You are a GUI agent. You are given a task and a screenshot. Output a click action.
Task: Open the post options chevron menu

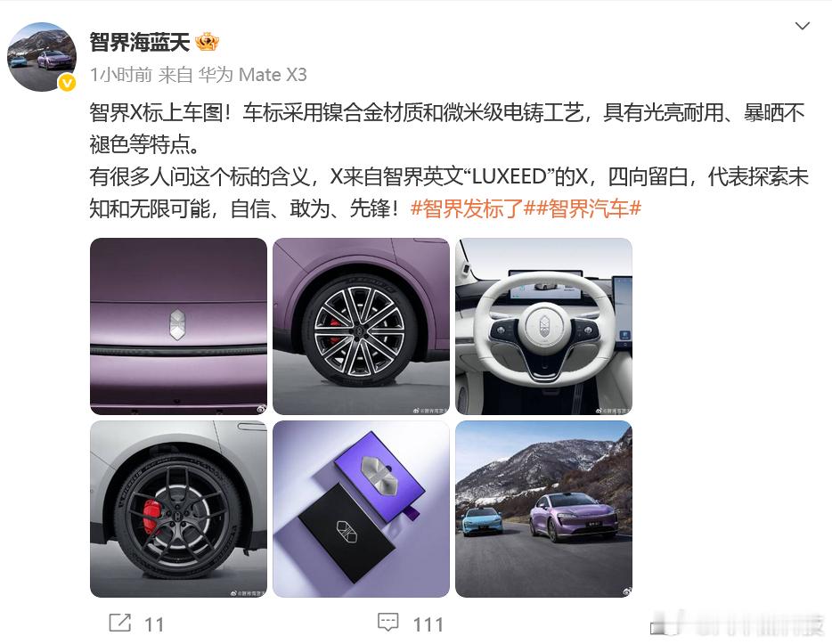(x=802, y=26)
